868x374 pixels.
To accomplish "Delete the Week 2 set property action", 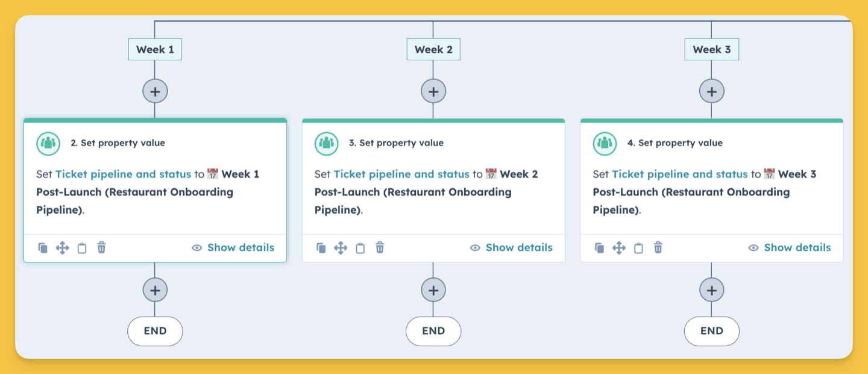I will pyautogui.click(x=380, y=247).
